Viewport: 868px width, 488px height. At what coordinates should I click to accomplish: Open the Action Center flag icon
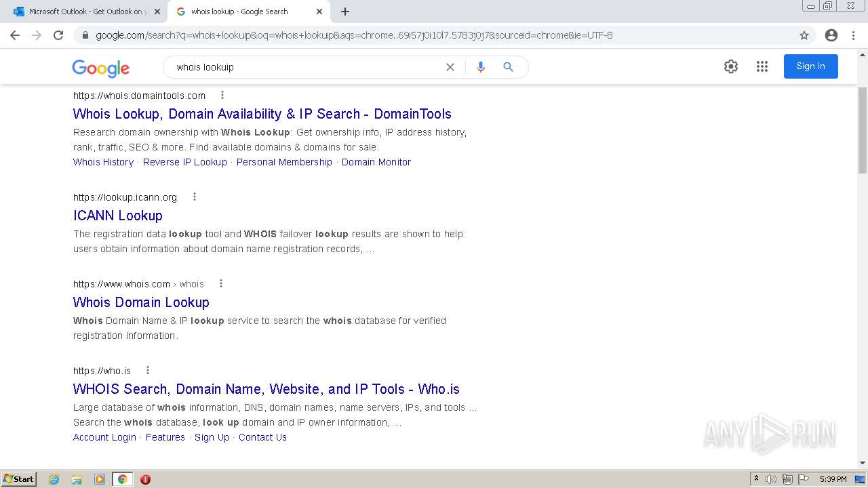coord(804,479)
